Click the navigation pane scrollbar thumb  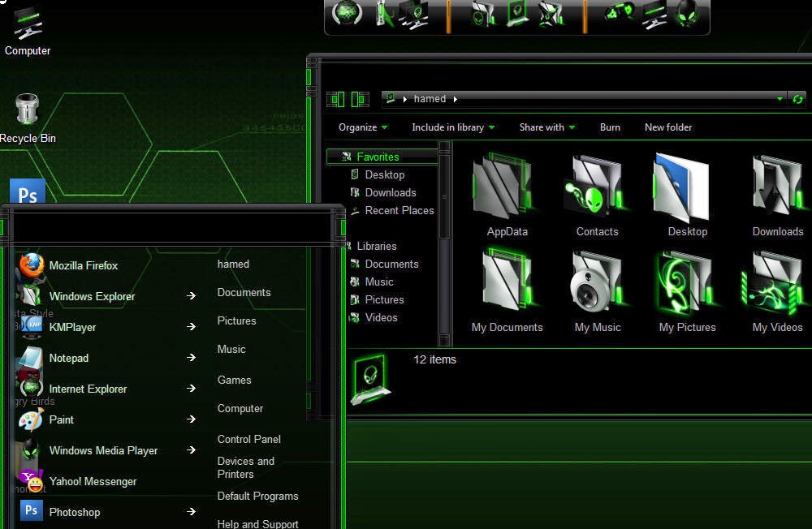coord(444,196)
